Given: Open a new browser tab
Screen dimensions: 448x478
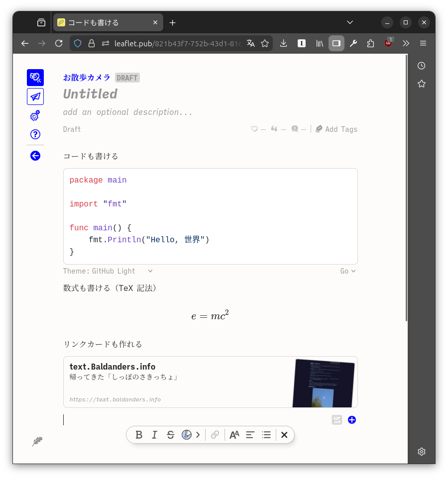Looking at the screenshot, I should click(x=173, y=22).
